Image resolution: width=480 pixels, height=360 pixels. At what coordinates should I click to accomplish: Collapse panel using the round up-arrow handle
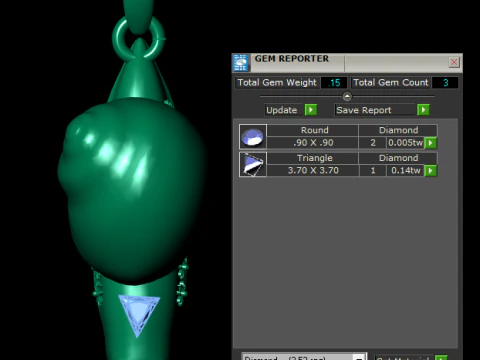(347, 97)
